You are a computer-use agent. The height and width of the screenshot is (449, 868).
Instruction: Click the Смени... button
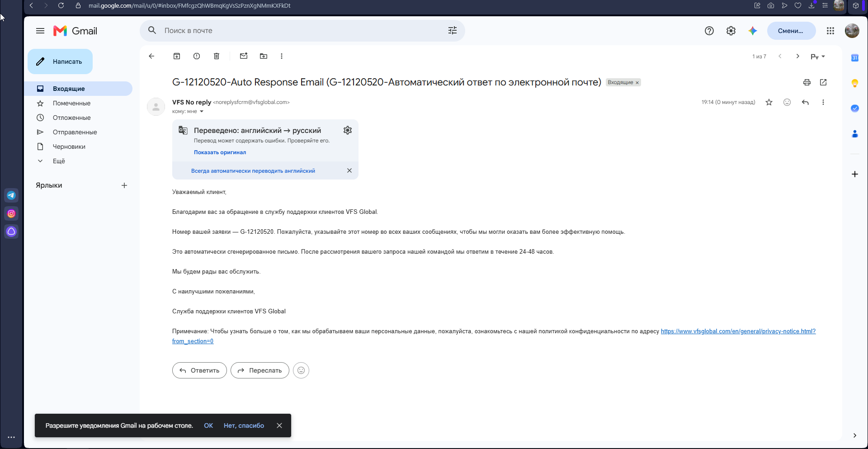[x=791, y=31]
